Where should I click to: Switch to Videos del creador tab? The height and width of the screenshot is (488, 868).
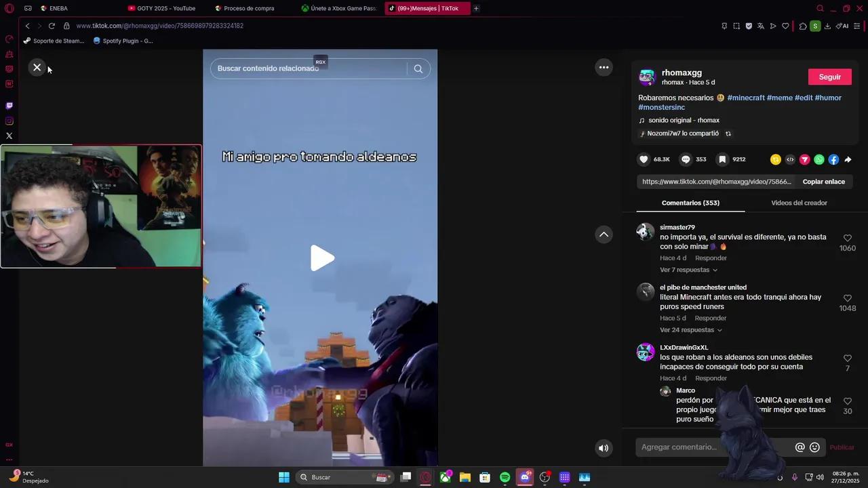point(799,203)
